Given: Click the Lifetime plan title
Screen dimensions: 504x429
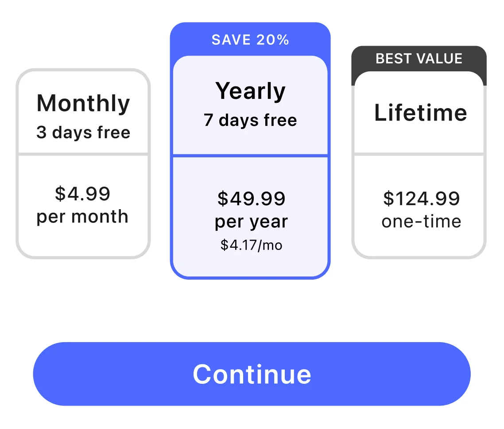Looking at the screenshot, I should pyautogui.click(x=421, y=113).
